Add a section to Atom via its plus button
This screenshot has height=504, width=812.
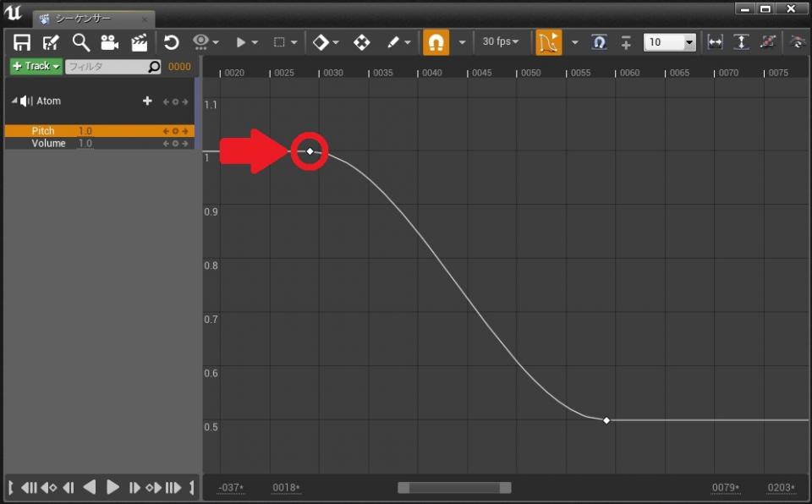pyautogui.click(x=147, y=101)
